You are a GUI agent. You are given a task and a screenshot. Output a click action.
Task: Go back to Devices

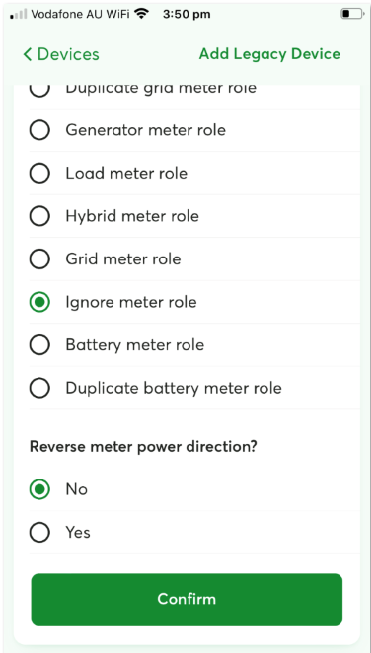[x=62, y=54]
